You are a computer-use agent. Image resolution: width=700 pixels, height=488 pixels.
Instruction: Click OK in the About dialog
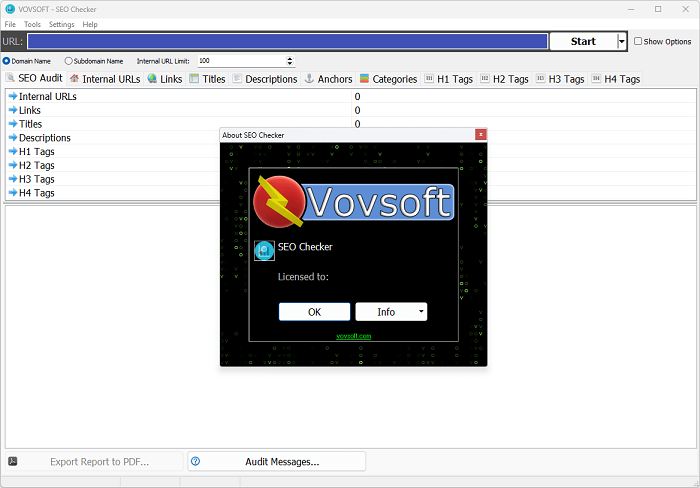point(314,312)
